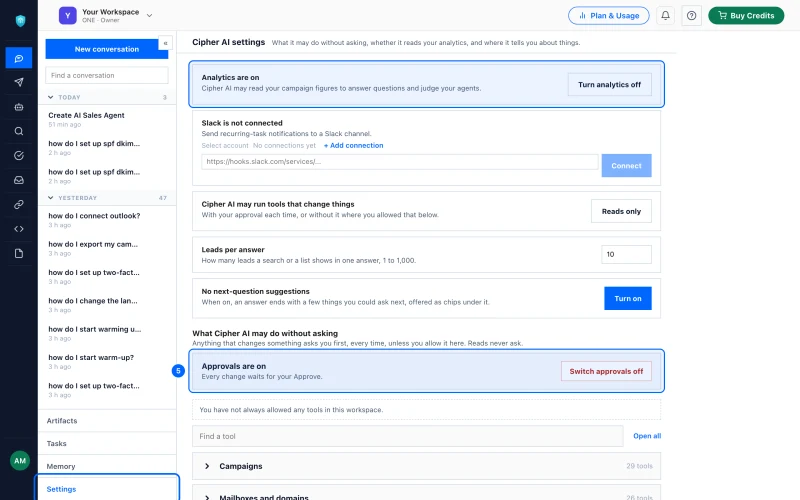Open the paper-plane campaigns icon
Image resolution: width=800 pixels, height=500 pixels.
[x=19, y=82]
